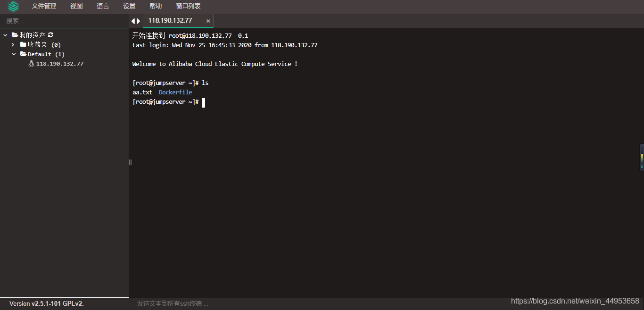Image resolution: width=644 pixels, height=310 pixels.
Task: Open the 语言 menu
Action: (103, 6)
